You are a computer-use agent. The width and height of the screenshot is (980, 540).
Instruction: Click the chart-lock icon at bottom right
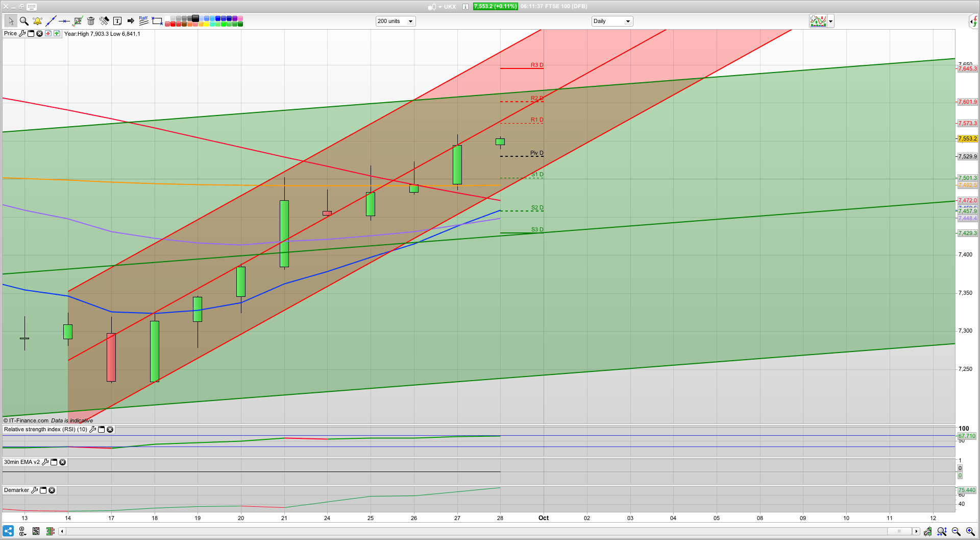click(927, 532)
